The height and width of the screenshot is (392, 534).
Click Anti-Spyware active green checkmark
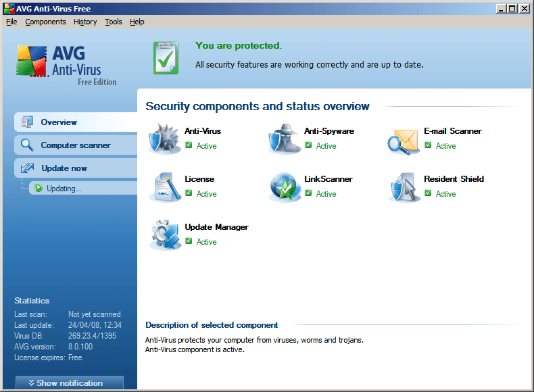pos(308,145)
